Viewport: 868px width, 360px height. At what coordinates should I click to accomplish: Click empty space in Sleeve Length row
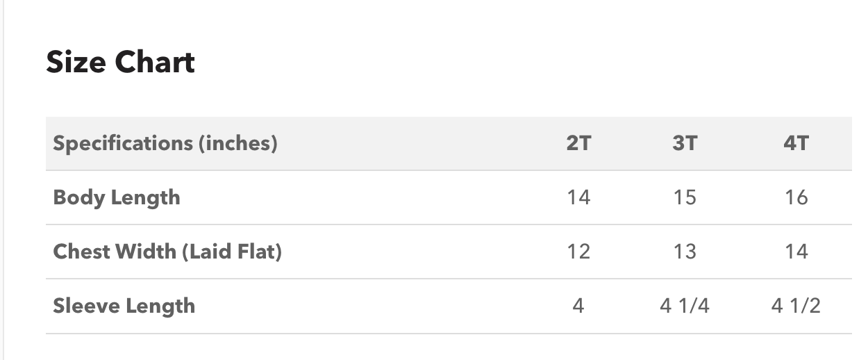pos(382,306)
